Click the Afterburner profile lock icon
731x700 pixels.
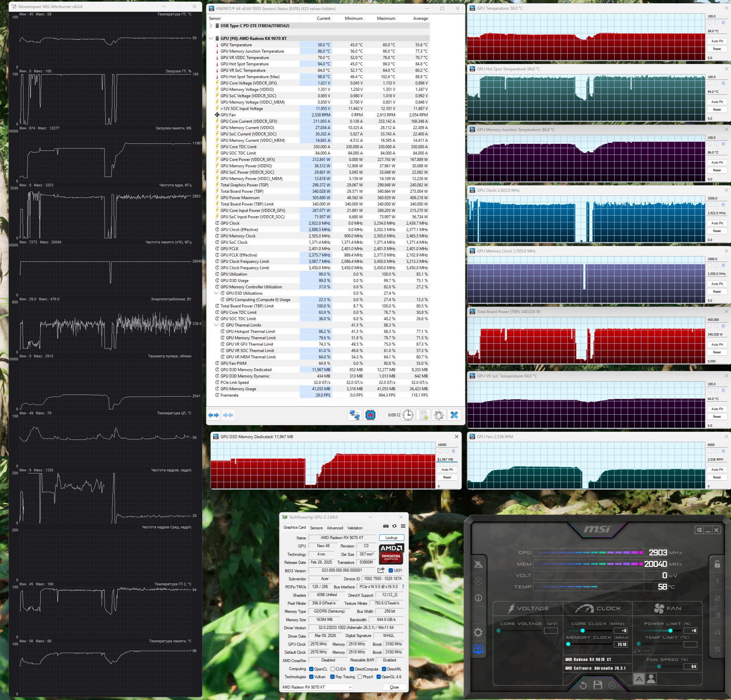click(717, 564)
